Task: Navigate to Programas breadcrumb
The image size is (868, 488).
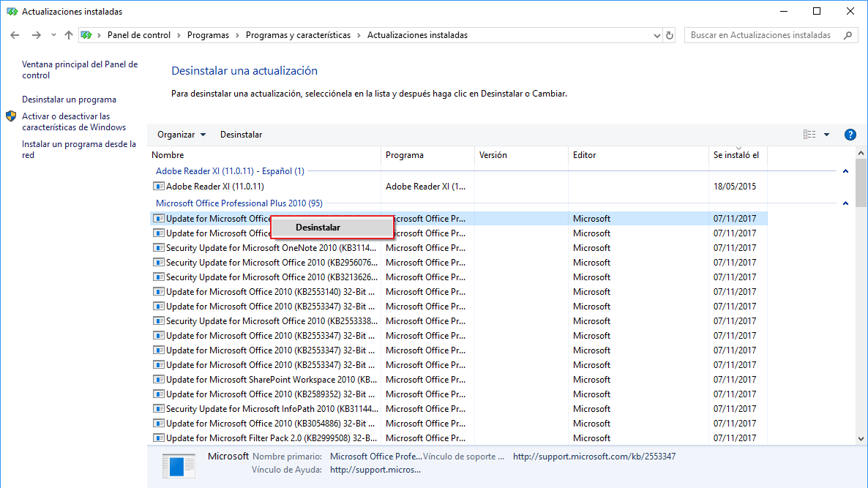Action: 208,35
